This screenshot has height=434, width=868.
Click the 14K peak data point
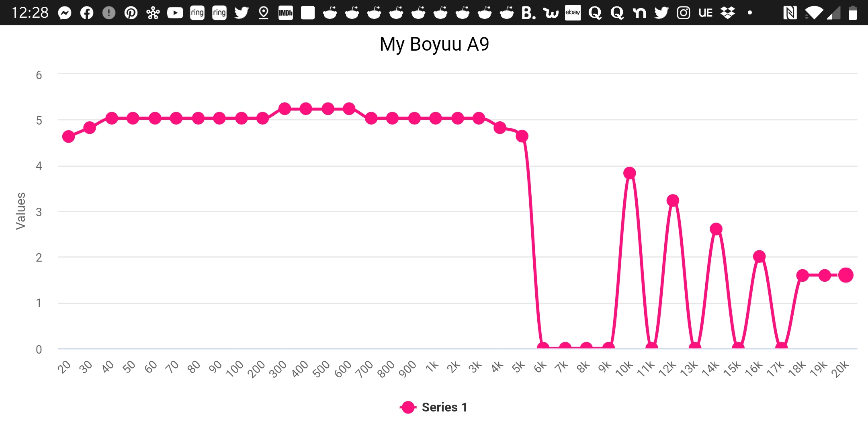(716, 229)
